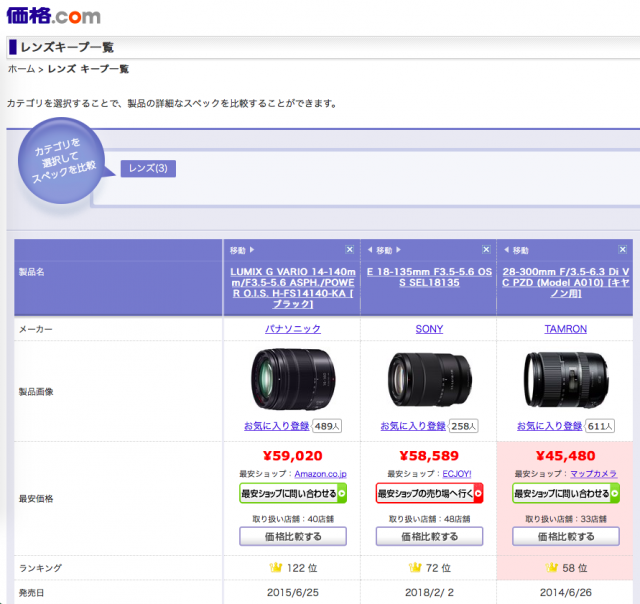640x604 pixels.
Task: Remove the LUMIX G VARIO column
Action: tap(349, 249)
